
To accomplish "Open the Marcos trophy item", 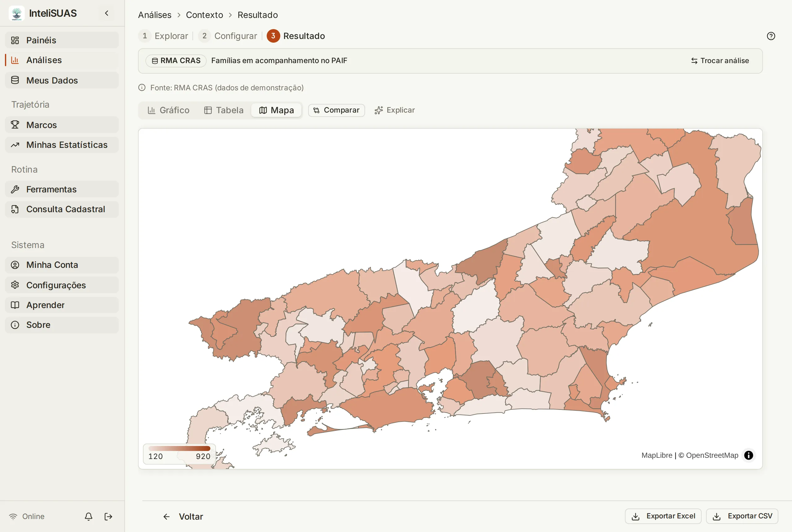I will click(x=62, y=125).
